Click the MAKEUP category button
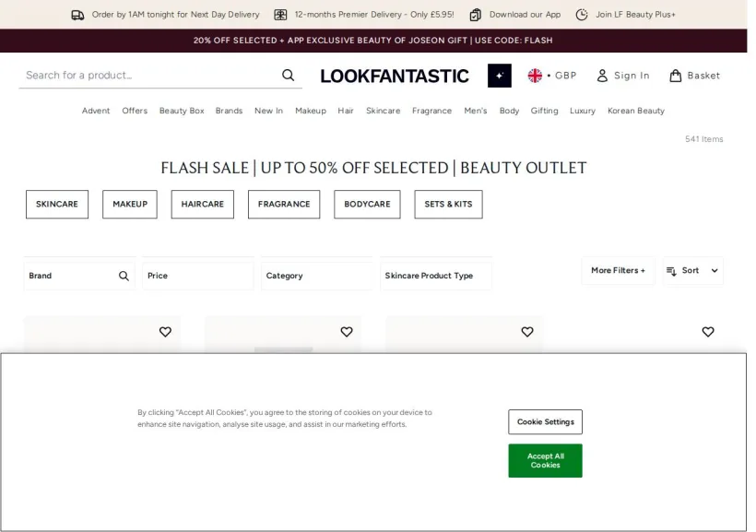756x532 pixels. click(x=130, y=205)
